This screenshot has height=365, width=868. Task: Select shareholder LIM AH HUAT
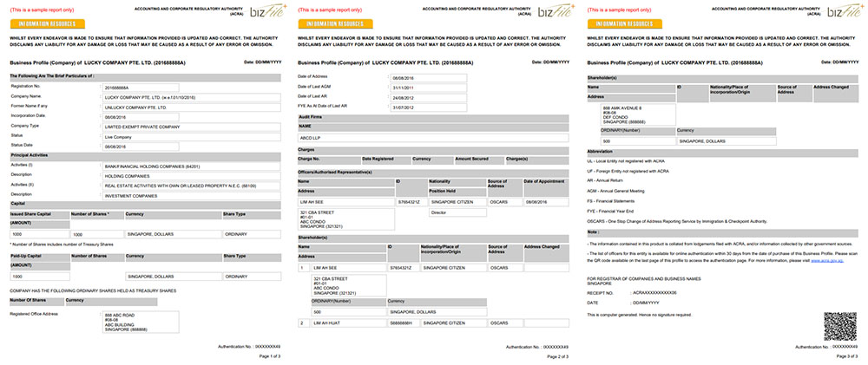(x=348, y=323)
